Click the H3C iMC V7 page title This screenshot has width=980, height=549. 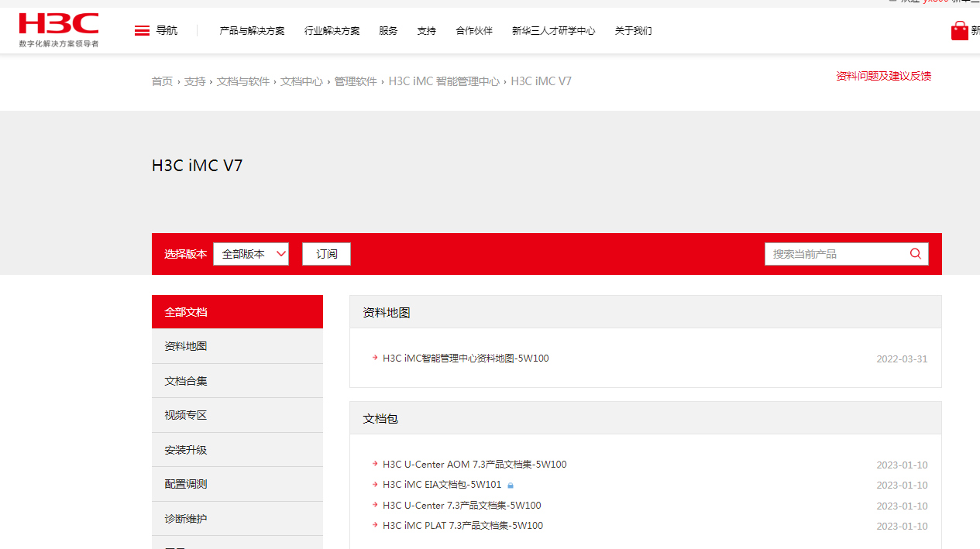197,166
